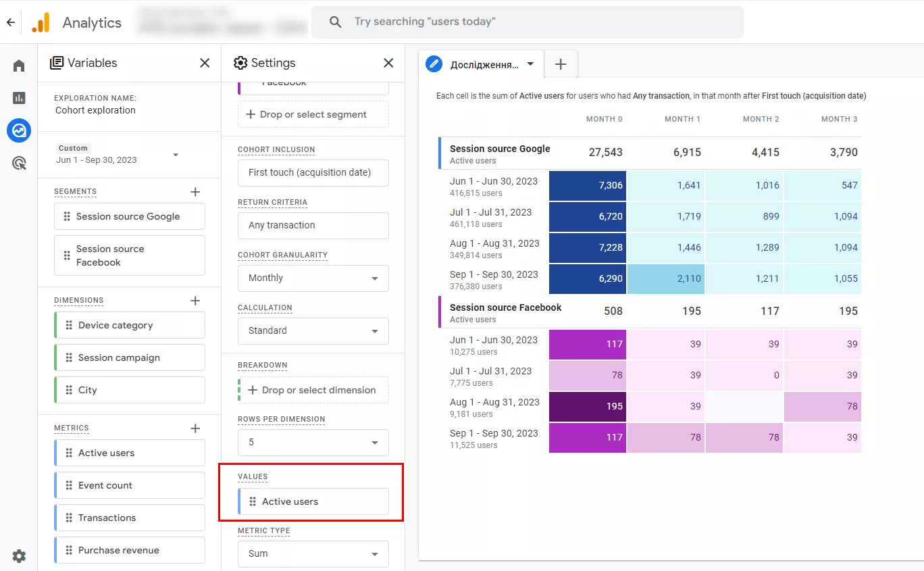
Task: Grab the drag handle of Event count metric
Action: (69, 485)
